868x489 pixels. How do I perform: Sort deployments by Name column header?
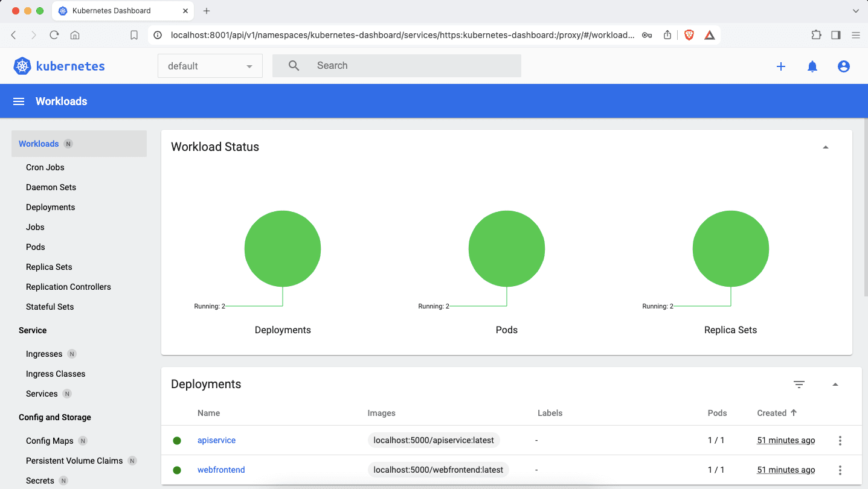[x=208, y=414]
